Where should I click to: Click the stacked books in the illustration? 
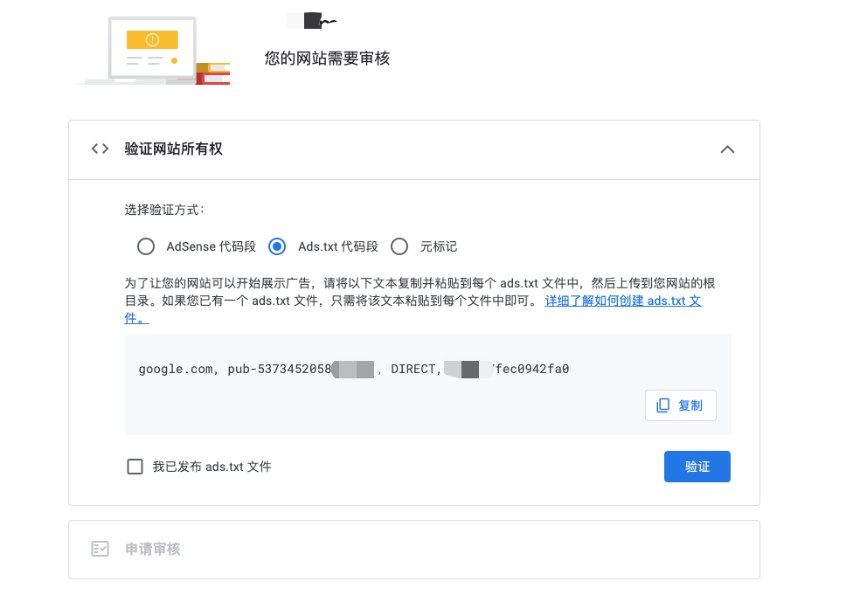click(214, 74)
